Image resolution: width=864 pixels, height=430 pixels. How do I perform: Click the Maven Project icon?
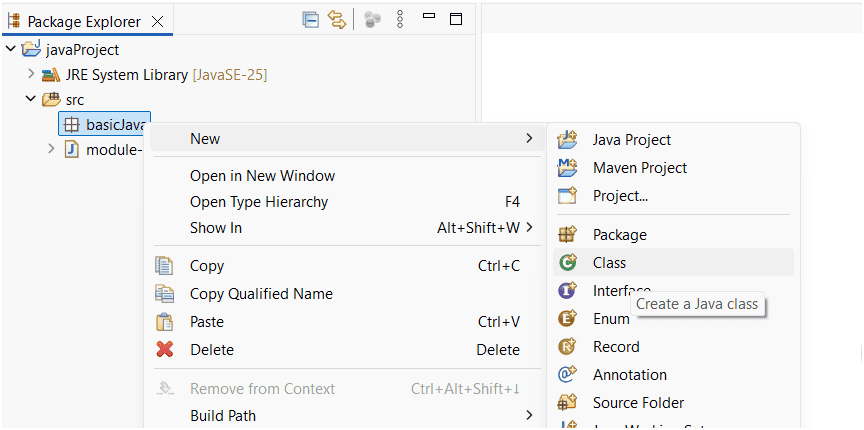click(567, 167)
